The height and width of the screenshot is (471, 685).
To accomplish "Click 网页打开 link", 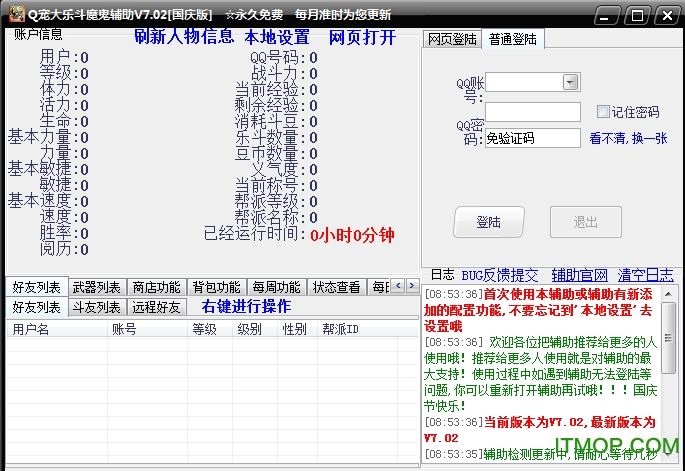I will pyautogui.click(x=362, y=37).
